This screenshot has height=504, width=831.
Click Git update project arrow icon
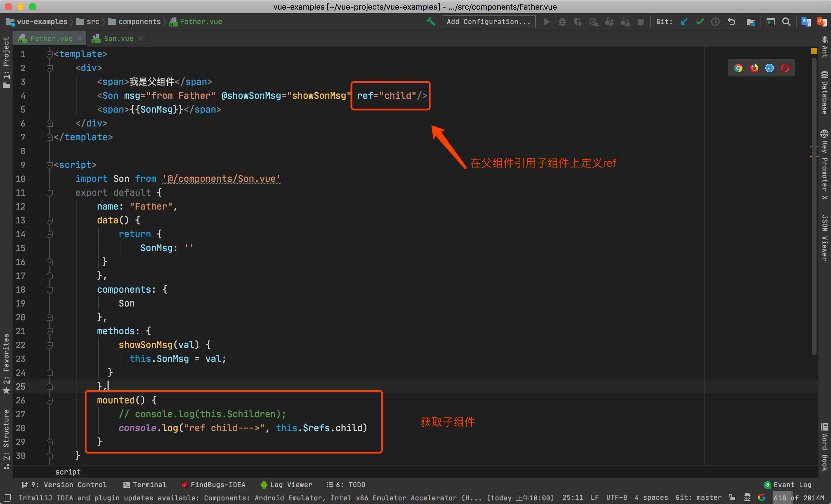(684, 22)
